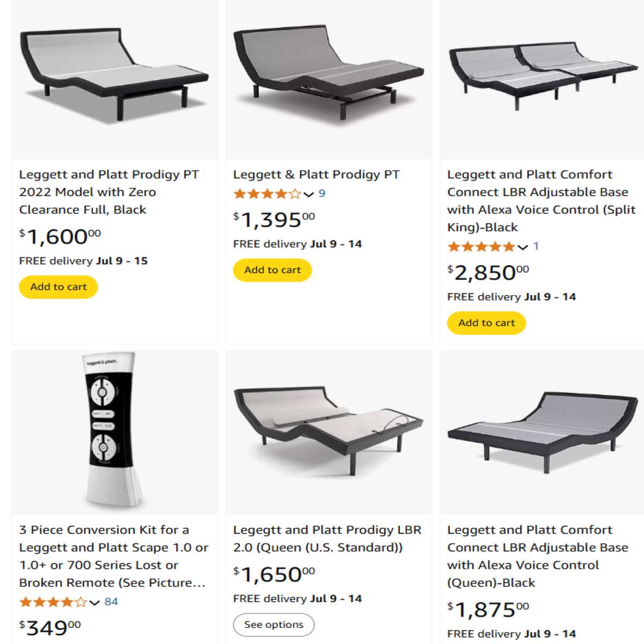
Task: Open the 84 reviews link
Action: coord(111,602)
